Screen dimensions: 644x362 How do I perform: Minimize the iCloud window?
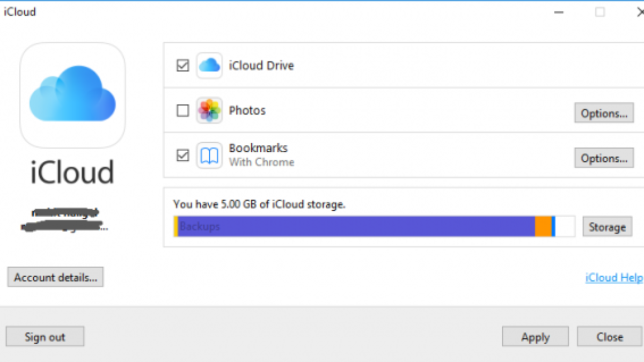559,12
